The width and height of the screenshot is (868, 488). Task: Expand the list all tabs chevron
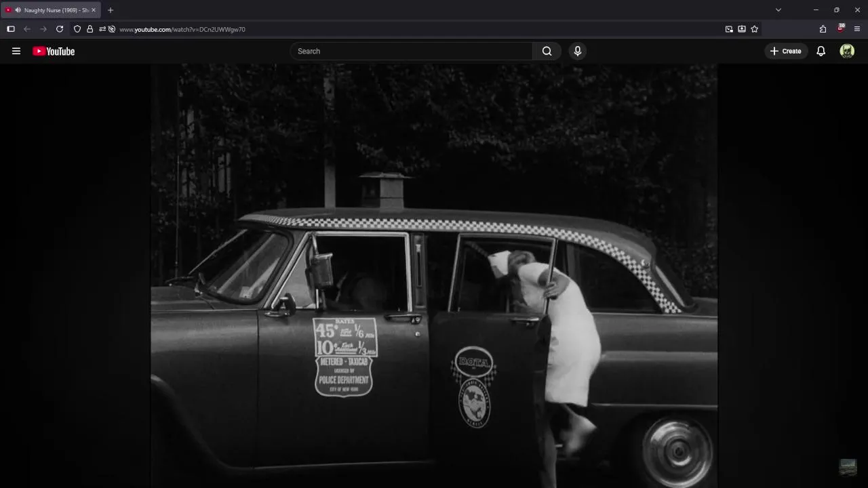(x=778, y=10)
